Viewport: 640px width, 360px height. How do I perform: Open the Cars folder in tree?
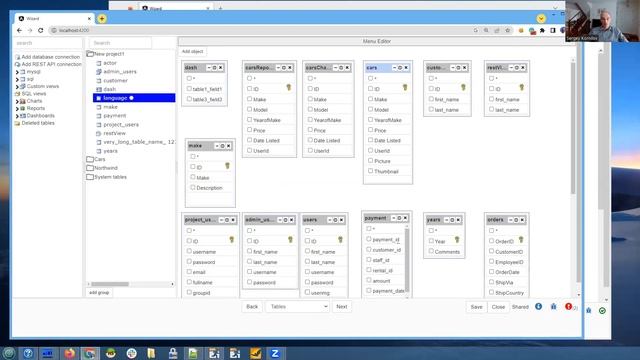96,159
